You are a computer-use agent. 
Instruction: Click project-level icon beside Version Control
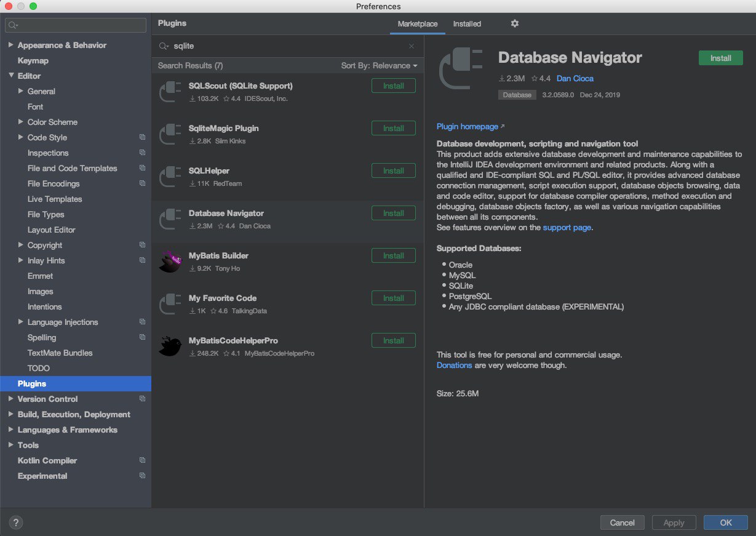142,399
